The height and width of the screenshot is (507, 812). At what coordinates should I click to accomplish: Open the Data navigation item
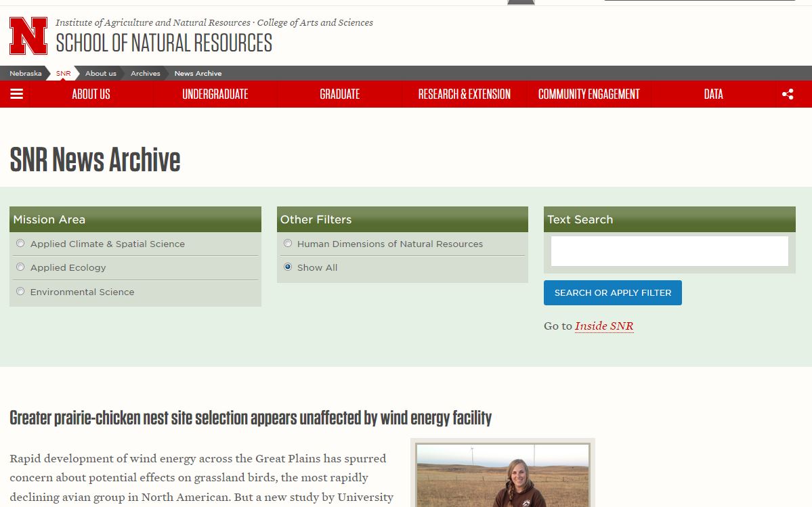pyautogui.click(x=713, y=94)
